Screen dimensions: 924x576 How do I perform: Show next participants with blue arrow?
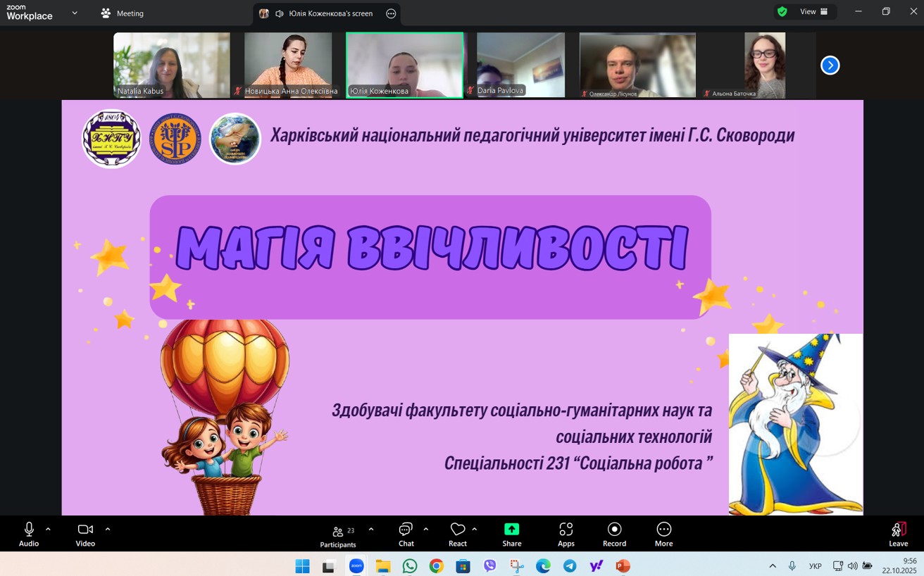point(830,65)
